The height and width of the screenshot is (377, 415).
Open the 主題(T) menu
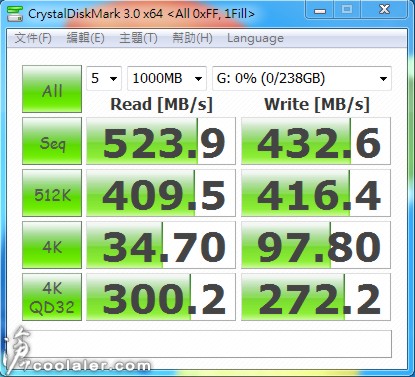138,38
